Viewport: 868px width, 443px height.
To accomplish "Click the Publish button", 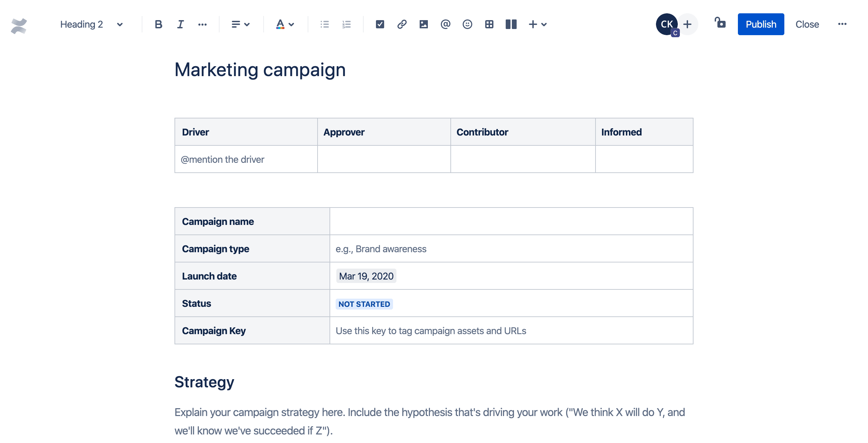I will (x=762, y=24).
